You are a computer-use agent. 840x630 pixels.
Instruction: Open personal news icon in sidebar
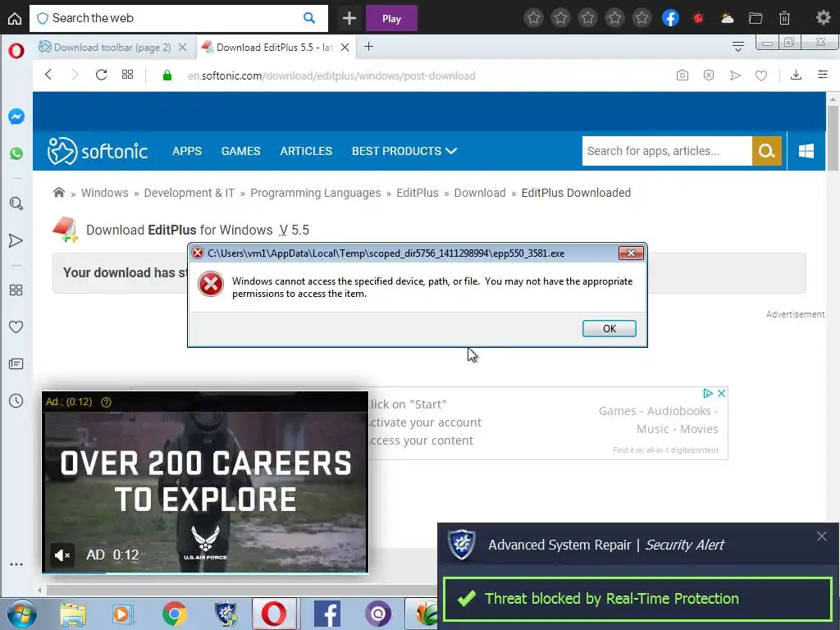click(16, 364)
